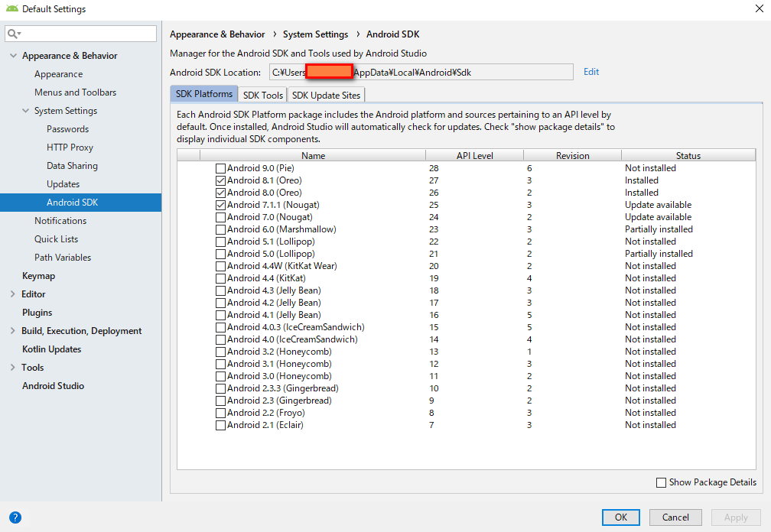
Task: Click the help question mark icon
Action: [15, 517]
